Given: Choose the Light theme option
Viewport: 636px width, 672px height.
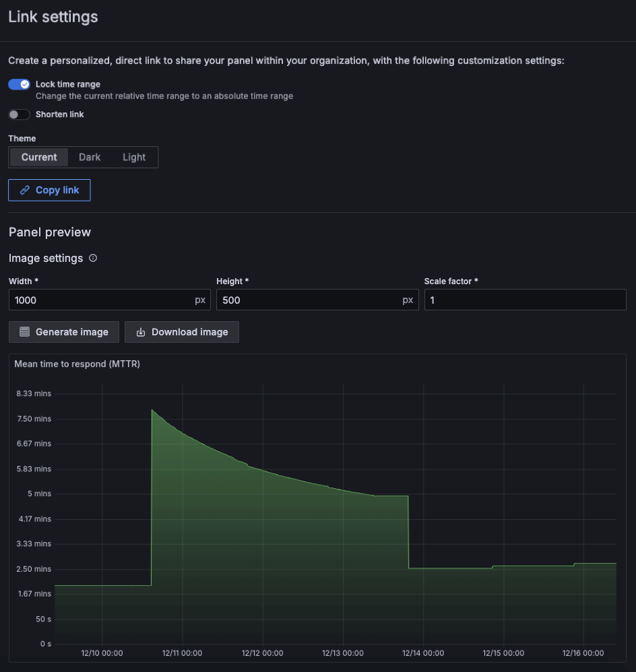Looking at the screenshot, I should 134,157.
